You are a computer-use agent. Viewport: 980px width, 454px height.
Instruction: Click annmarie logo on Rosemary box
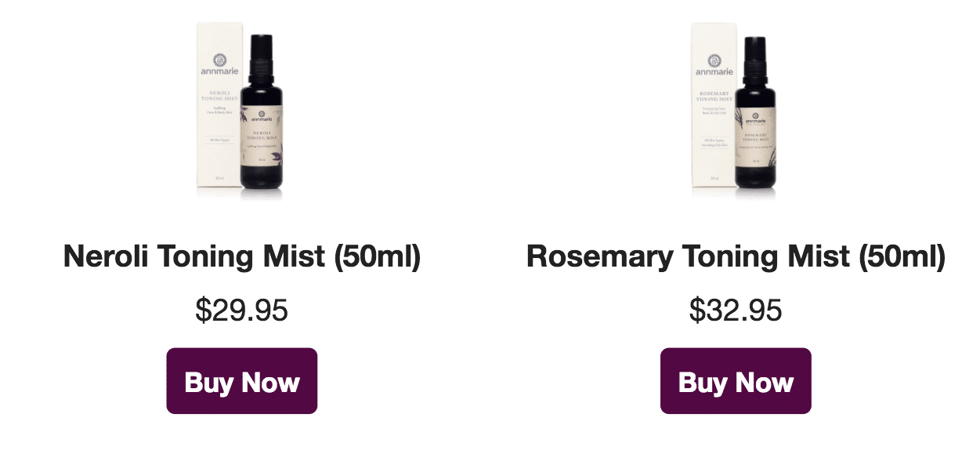[714, 64]
